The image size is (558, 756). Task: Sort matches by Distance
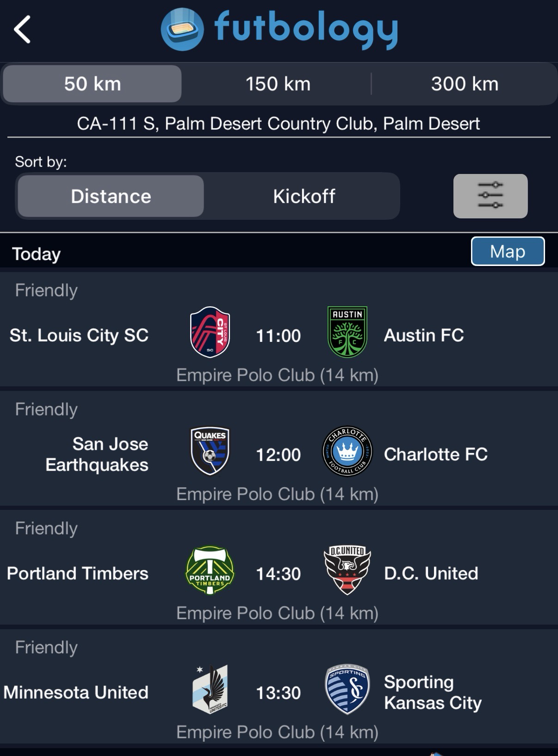pos(111,196)
